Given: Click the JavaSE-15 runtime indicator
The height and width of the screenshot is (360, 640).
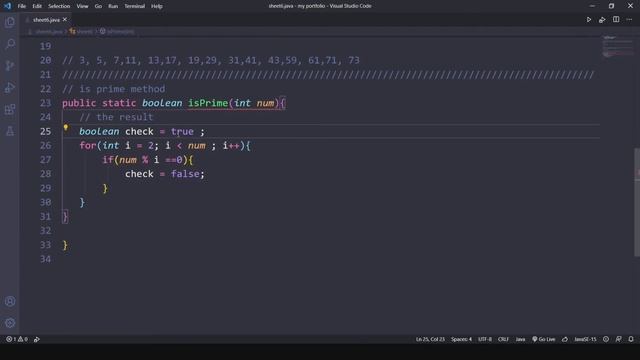Looking at the screenshot, I should (585, 339).
